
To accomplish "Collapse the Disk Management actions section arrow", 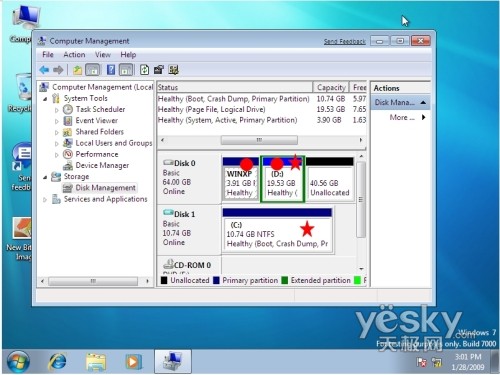I will (423, 102).
